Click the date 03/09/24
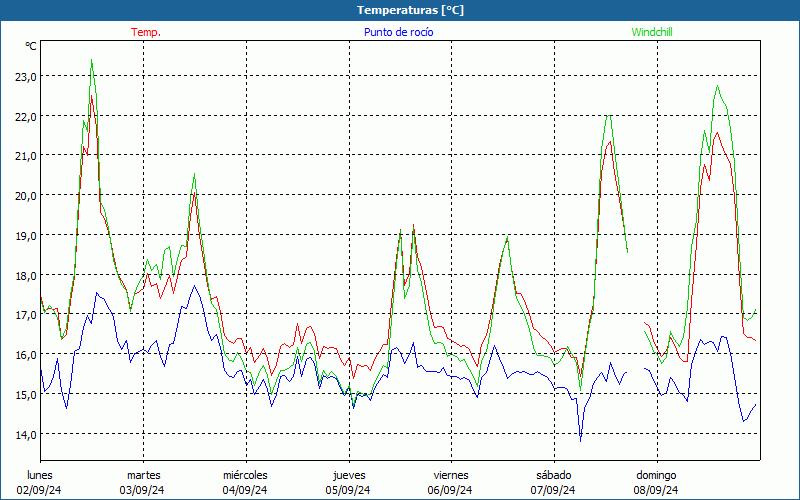The height and width of the screenshot is (500, 800). 142,490
